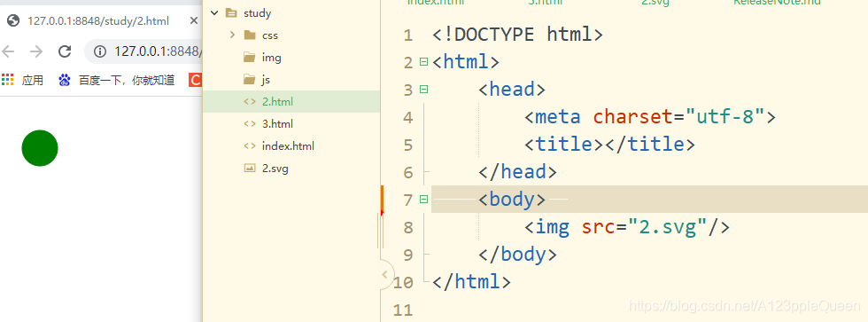The width and height of the screenshot is (868, 322).
Task: Click the <title></title> line
Action: [x=609, y=145]
